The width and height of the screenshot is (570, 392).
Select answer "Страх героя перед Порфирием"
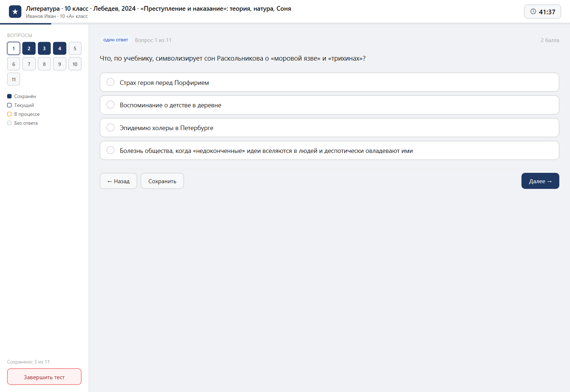tap(329, 82)
